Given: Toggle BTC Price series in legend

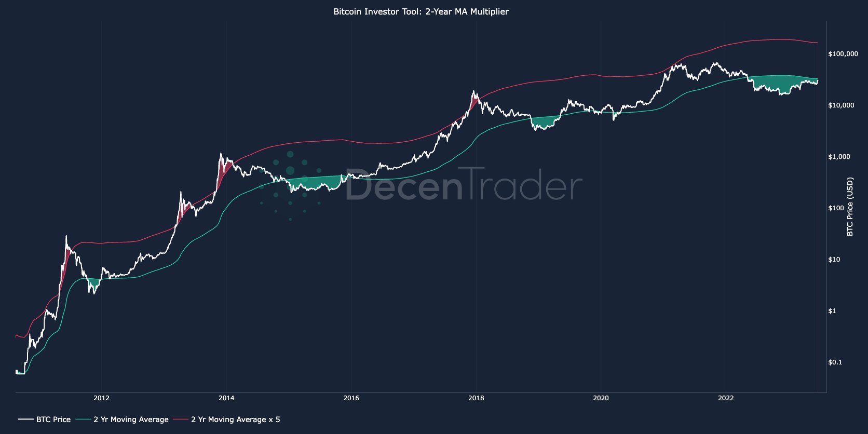Looking at the screenshot, I should pyautogui.click(x=53, y=419).
